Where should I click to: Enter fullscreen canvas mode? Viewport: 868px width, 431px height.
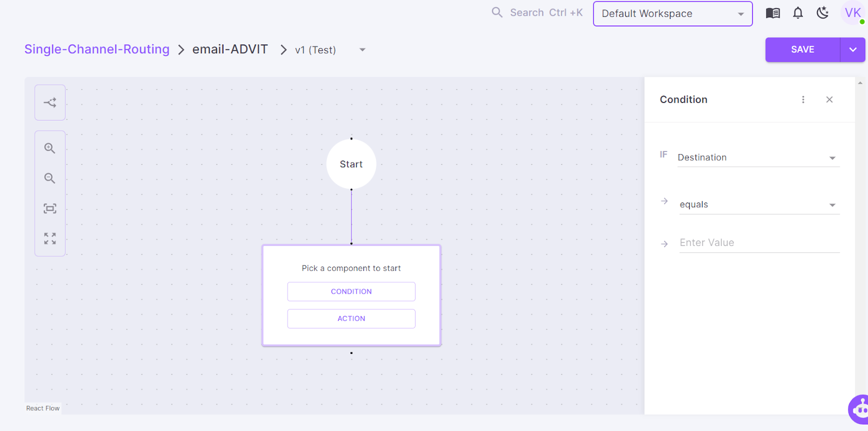[50, 239]
